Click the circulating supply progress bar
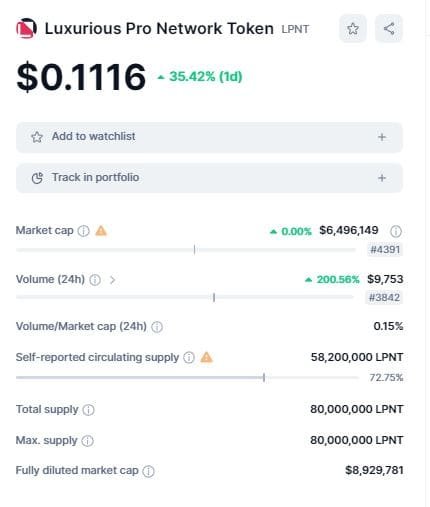This screenshot has width=430, height=507. pyautogui.click(x=187, y=378)
